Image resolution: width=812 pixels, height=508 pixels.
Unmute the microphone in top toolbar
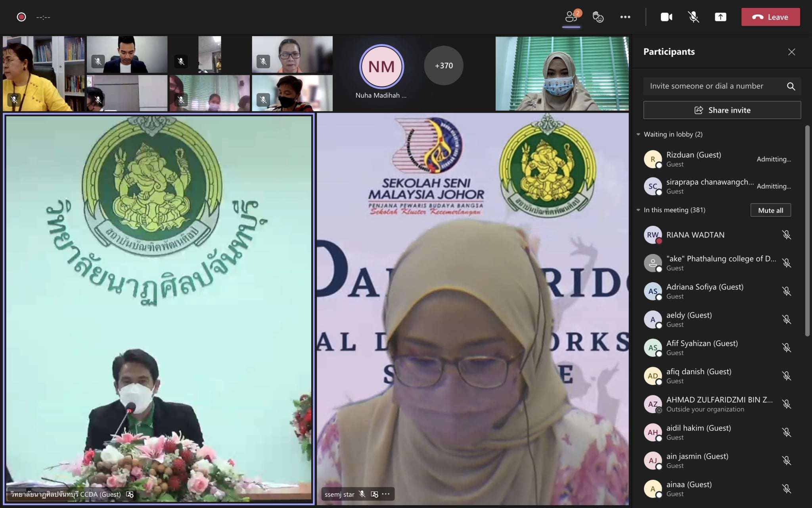coord(693,17)
